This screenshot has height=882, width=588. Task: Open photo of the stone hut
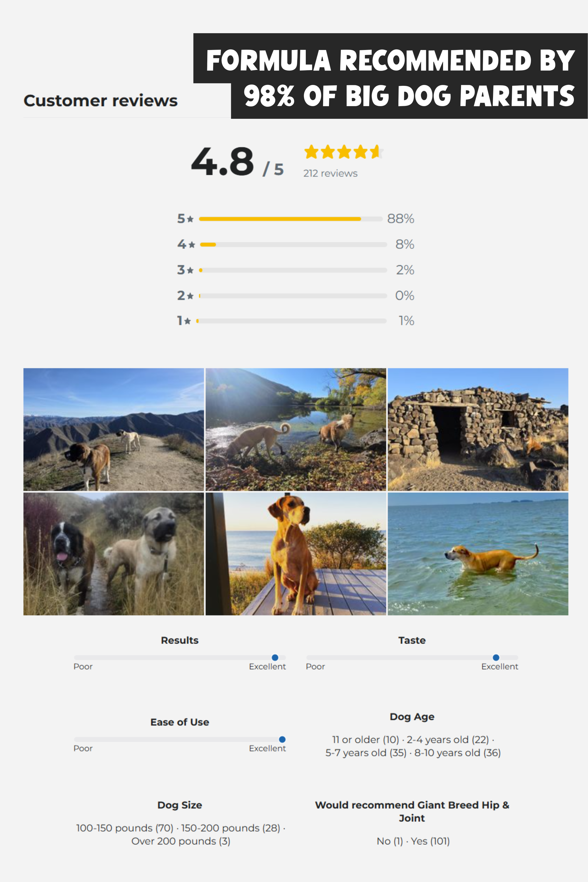click(478, 429)
